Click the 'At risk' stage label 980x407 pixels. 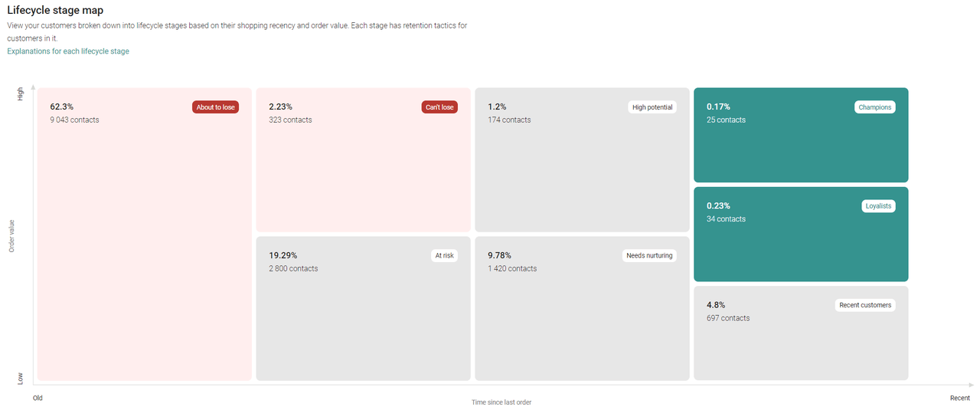pos(444,256)
